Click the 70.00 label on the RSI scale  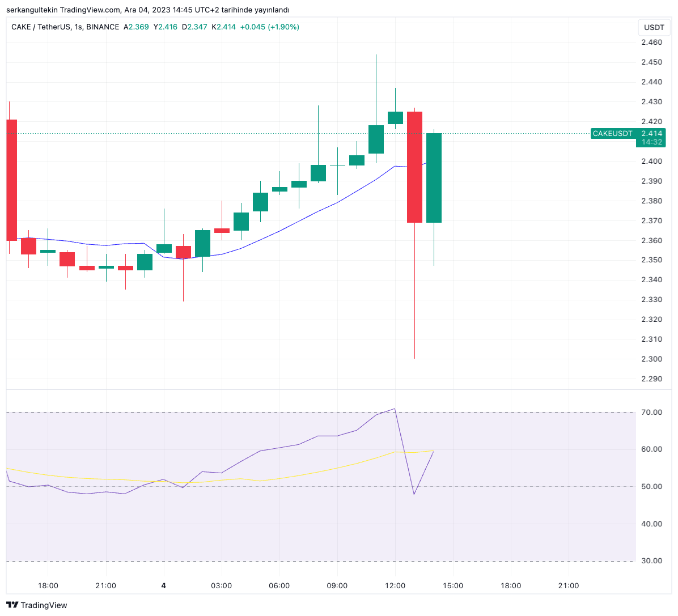[651, 412]
